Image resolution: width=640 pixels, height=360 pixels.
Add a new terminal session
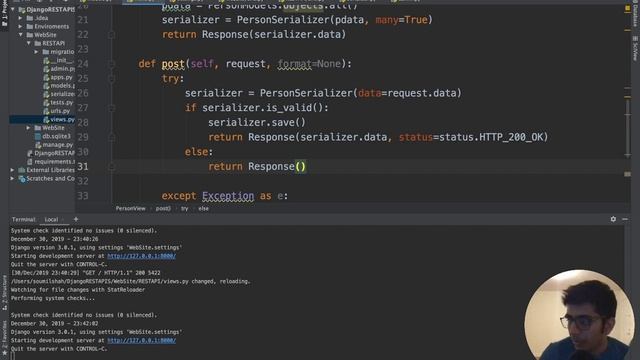tap(76, 219)
